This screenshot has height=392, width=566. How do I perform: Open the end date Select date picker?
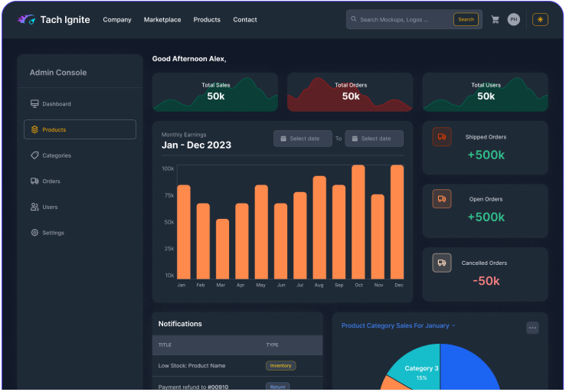point(374,139)
